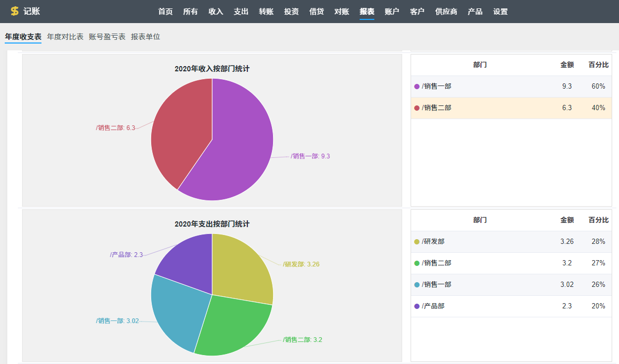Click the '/销售一部: 3.02' pie label
Viewport: 619px width, 364px height.
[x=117, y=321]
